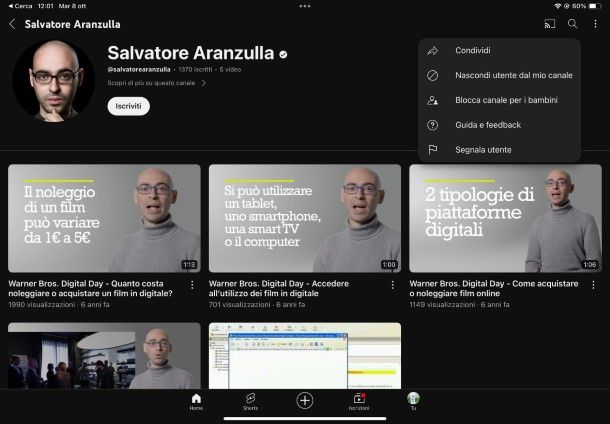
Task: Tap the 1:00 duration badge
Action: click(389, 265)
